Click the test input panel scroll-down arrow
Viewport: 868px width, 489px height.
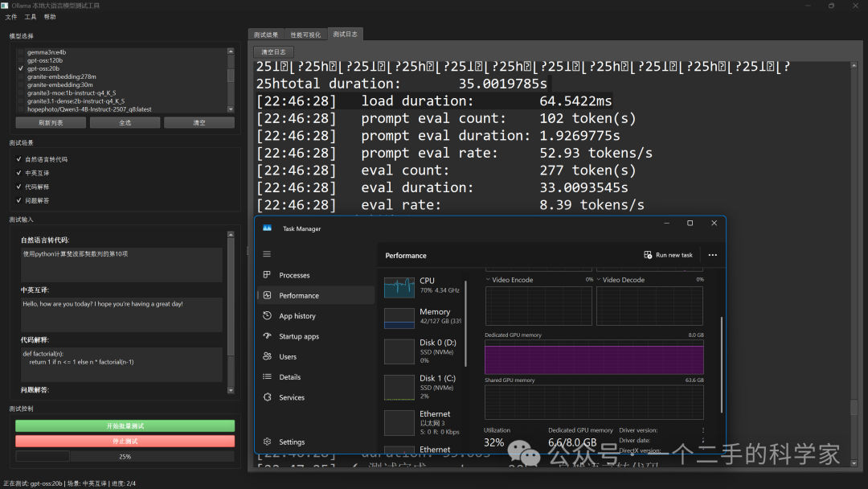231,390
